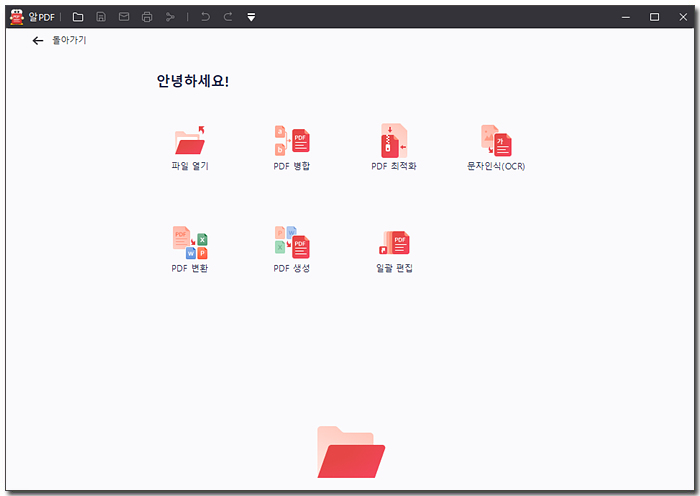This screenshot has width=700, height=496.
Task: Select the PDF 변환 convert tool
Action: 190,242
